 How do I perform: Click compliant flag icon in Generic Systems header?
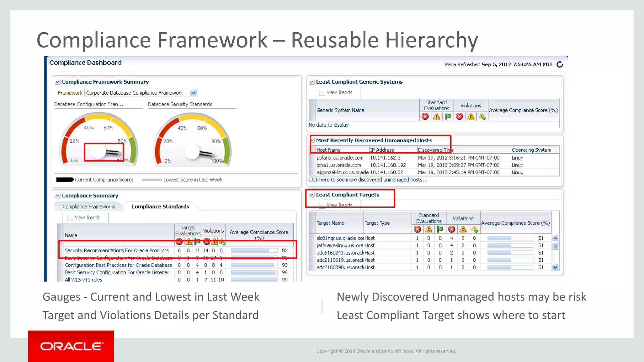click(448, 117)
